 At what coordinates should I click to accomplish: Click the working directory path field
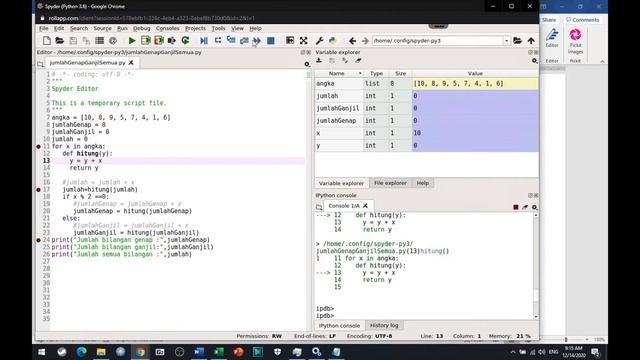pos(438,41)
